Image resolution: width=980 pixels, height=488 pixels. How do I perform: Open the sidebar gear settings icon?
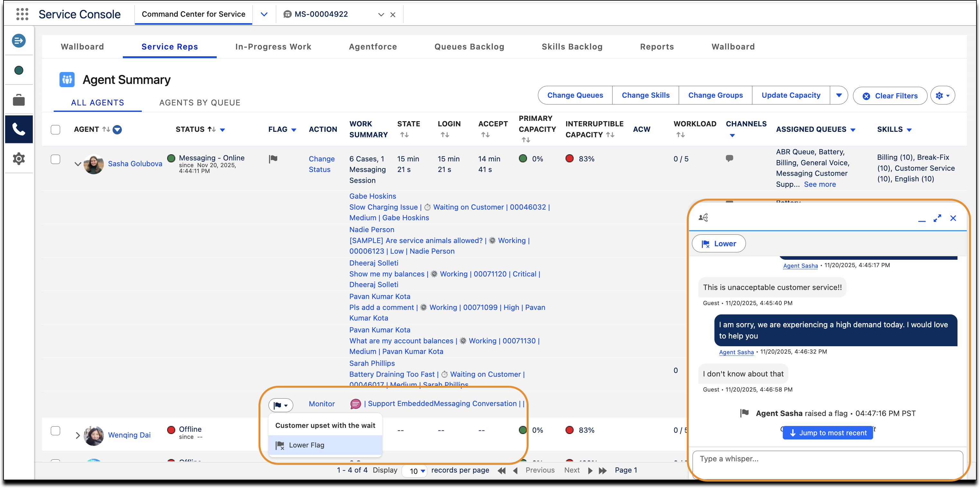[19, 158]
